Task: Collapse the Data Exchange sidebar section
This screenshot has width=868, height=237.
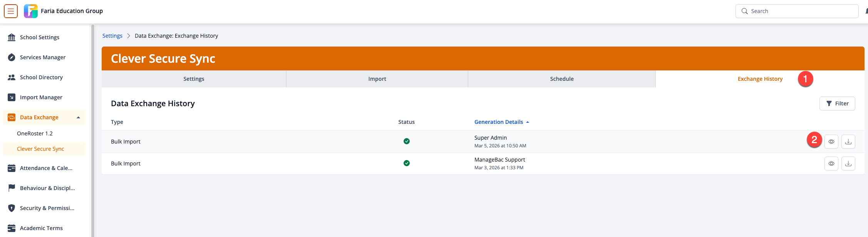Action: [x=78, y=117]
